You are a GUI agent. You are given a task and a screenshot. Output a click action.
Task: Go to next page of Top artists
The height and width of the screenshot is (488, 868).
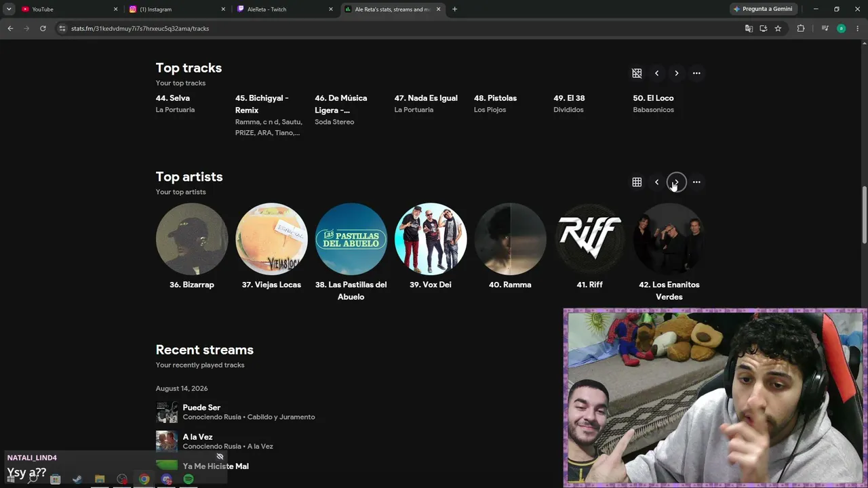tap(676, 182)
